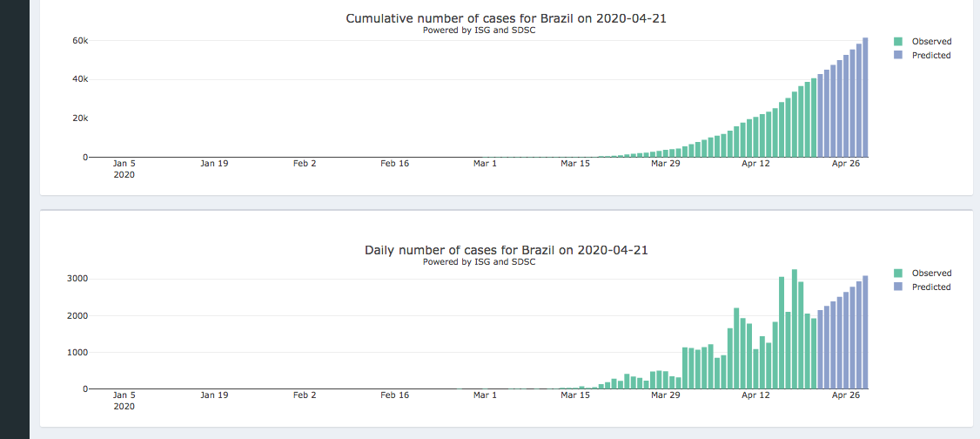Image resolution: width=980 pixels, height=439 pixels.
Task: Toggle Predicted series in cumulative cases legend
Action: coord(931,55)
